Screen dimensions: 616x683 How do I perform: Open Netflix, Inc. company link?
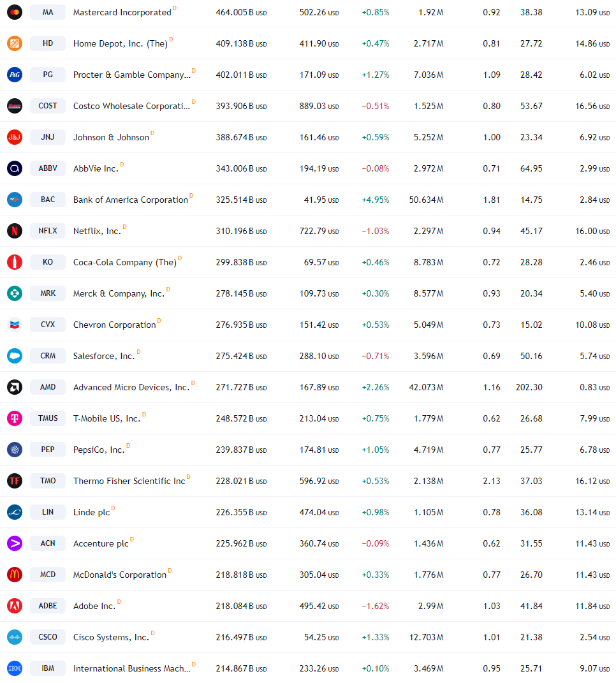[97, 231]
